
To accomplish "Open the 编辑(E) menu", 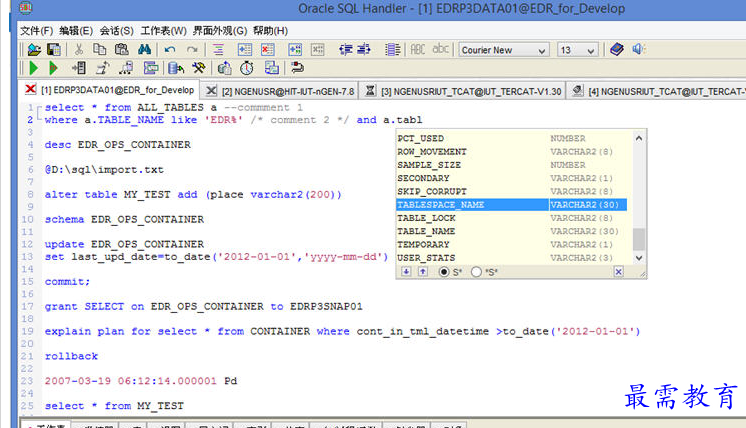I will point(76,31).
